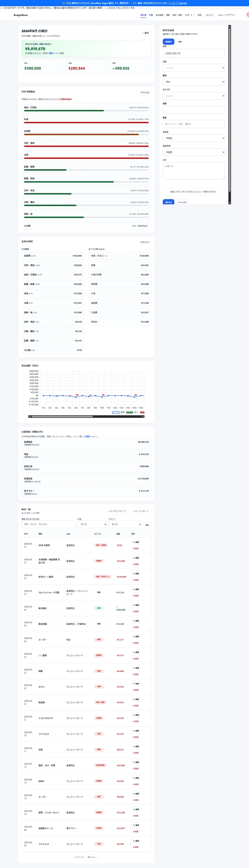The width and height of the screenshot is (249, 868).
Task: Select 通常取引 transaction mode
Action: pos(168,42)
